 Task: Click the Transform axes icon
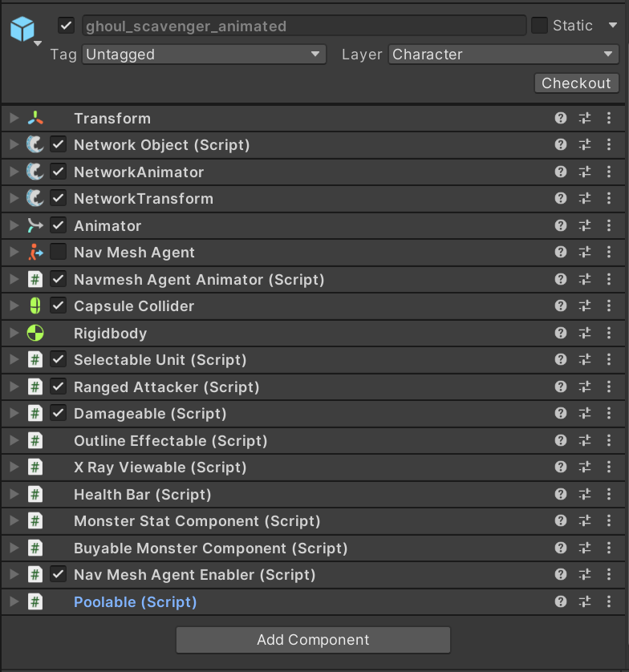click(35, 118)
